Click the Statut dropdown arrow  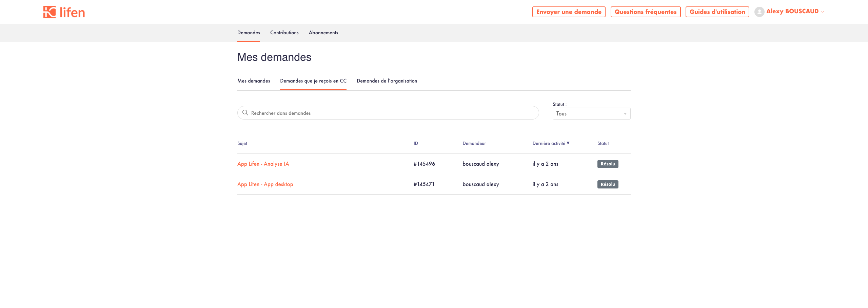pyautogui.click(x=625, y=114)
